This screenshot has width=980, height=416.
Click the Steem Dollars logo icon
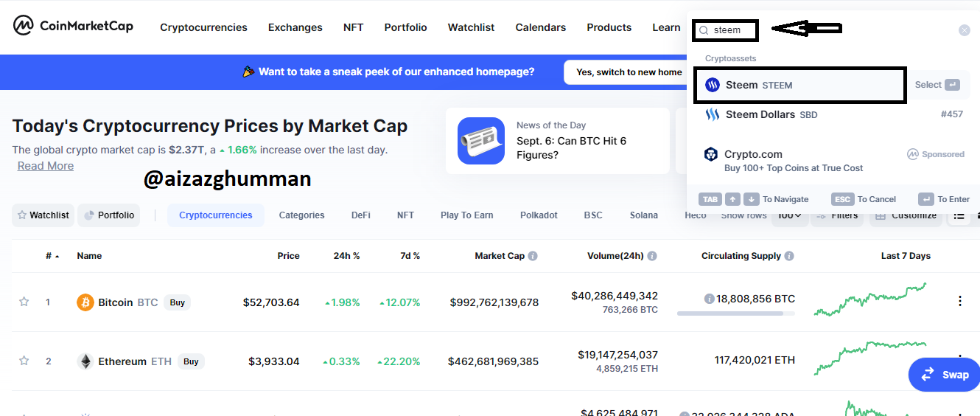pos(713,114)
